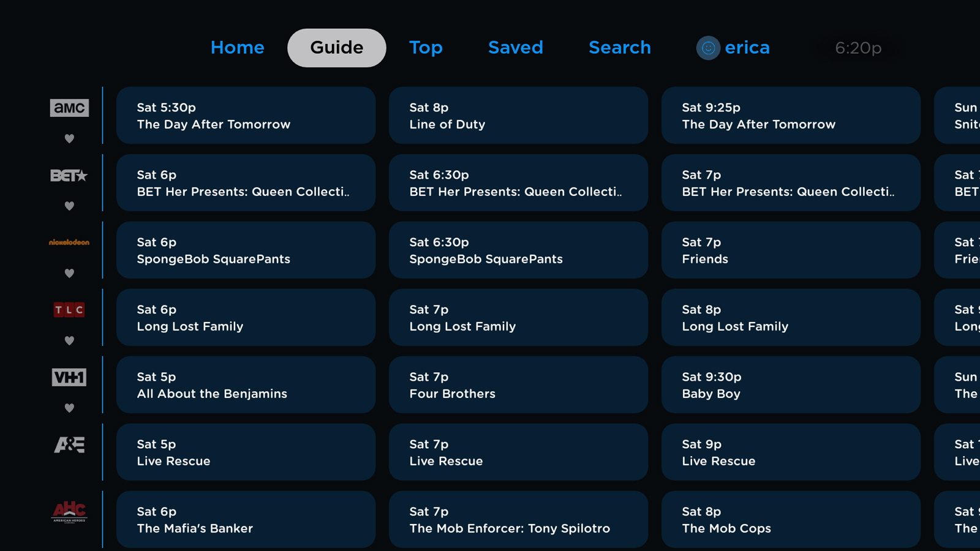980x551 pixels.
Task: Open SpongeBob SquarePants airing at 6pm
Action: (x=246, y=250)
